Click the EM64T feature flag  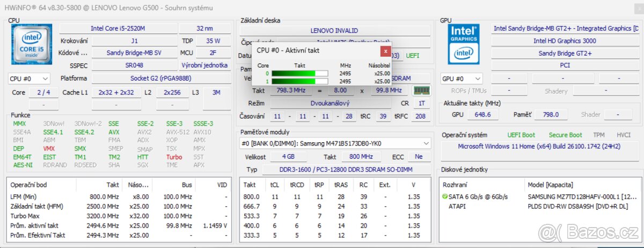point(22,157)
